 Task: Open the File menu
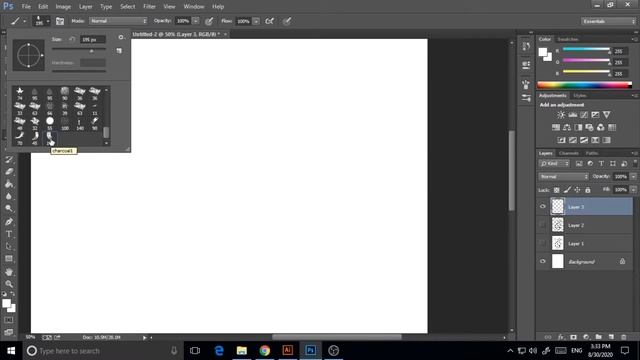(26, 7)
